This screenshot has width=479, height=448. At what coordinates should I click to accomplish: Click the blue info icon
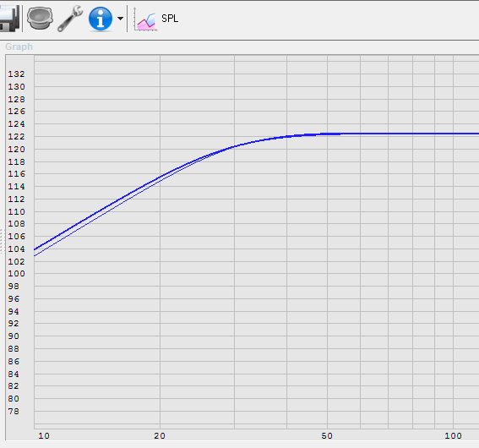[x=101, y=19]
